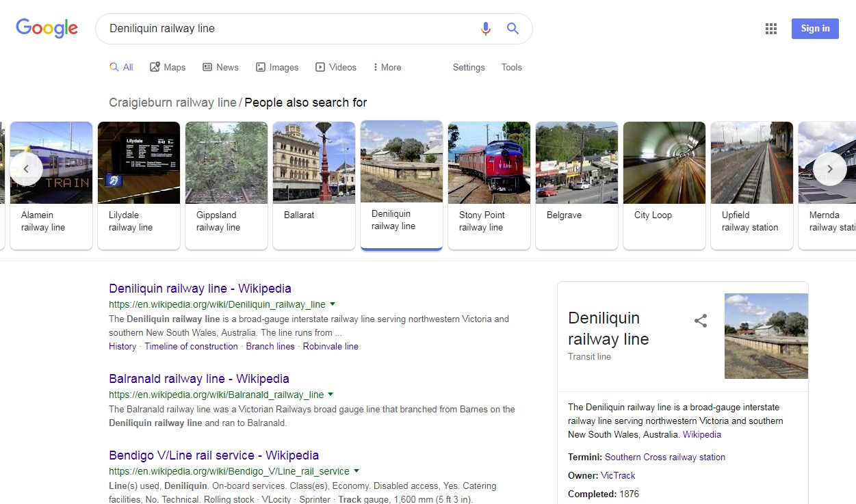Share the Deniliquin railway line knowledge panel
The width and height of the screenshot is (856, 504).
[701, 321]
